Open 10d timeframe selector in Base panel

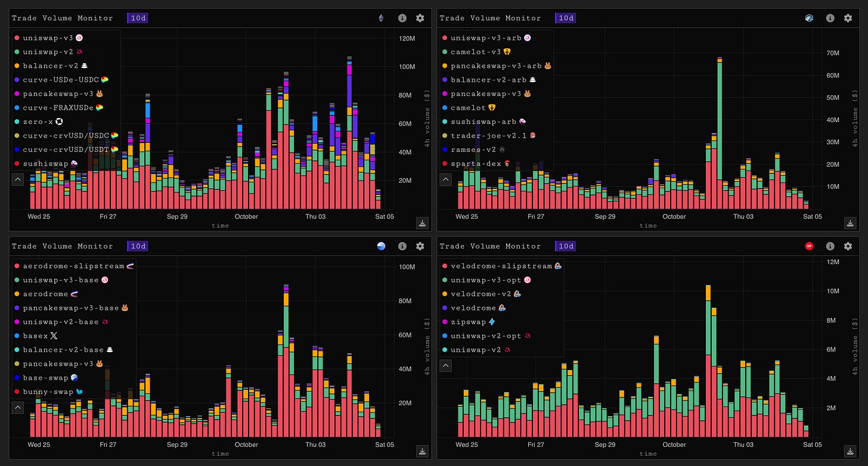[138, 246]
